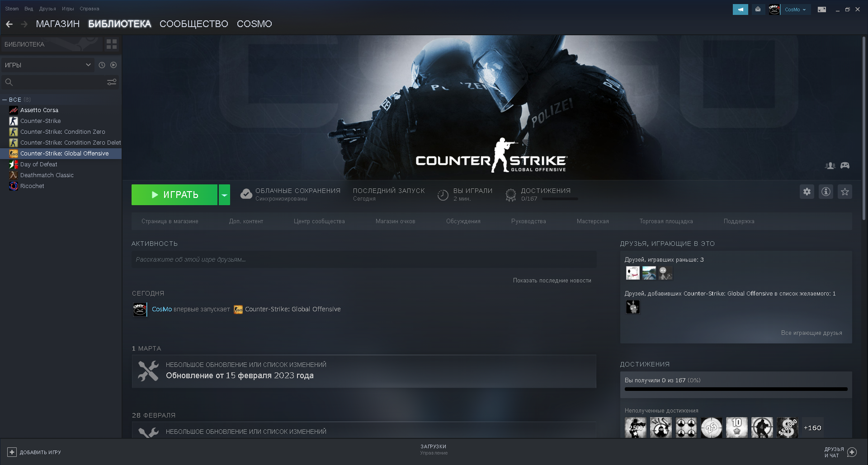Open advanced filter options icon

point(112,82)
